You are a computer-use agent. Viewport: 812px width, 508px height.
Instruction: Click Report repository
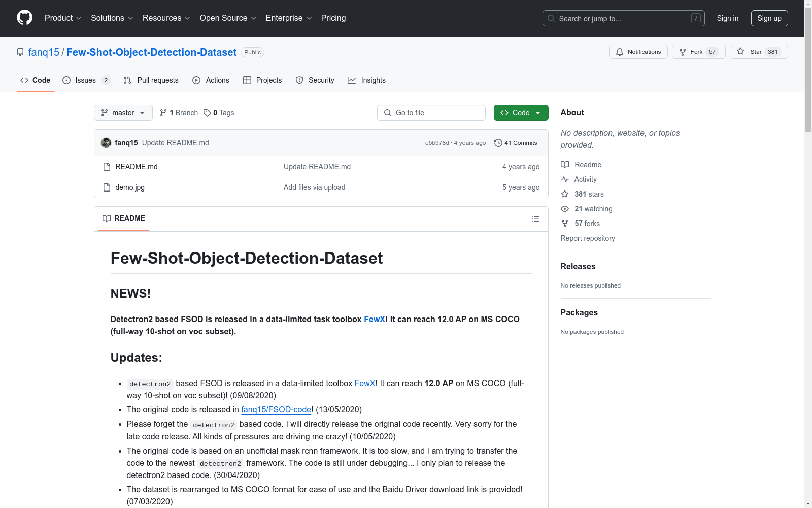pyautogui.click(x=588, y=238)
